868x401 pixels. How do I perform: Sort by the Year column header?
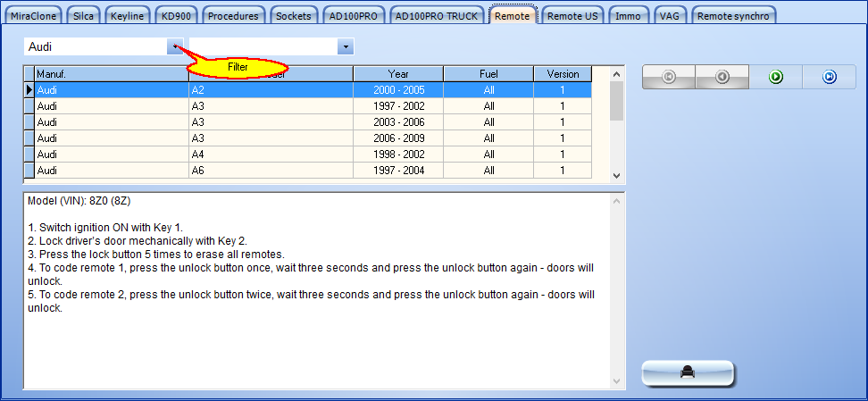pos(398,73)
